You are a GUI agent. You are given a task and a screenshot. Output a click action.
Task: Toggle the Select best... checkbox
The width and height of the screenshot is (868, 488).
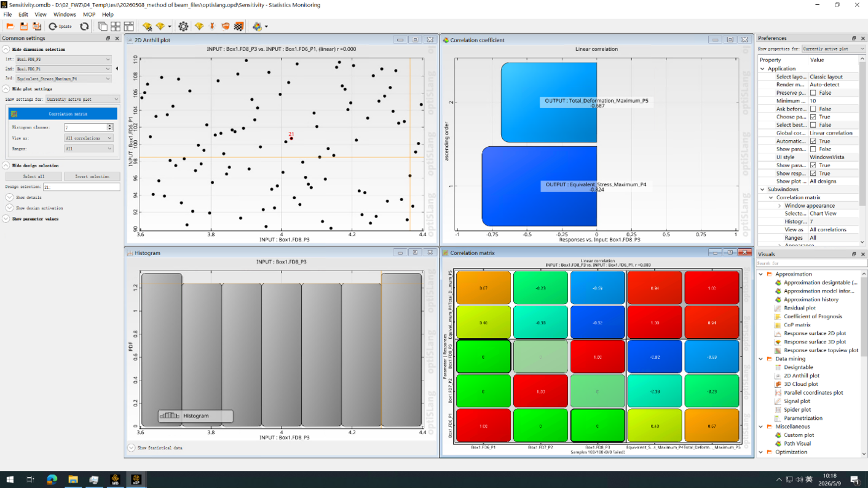(813, 125)
